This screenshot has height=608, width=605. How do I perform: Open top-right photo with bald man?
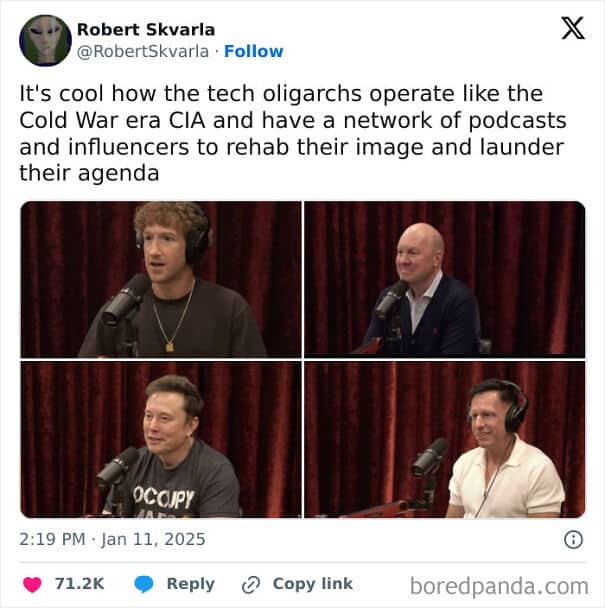click(445, 279)
